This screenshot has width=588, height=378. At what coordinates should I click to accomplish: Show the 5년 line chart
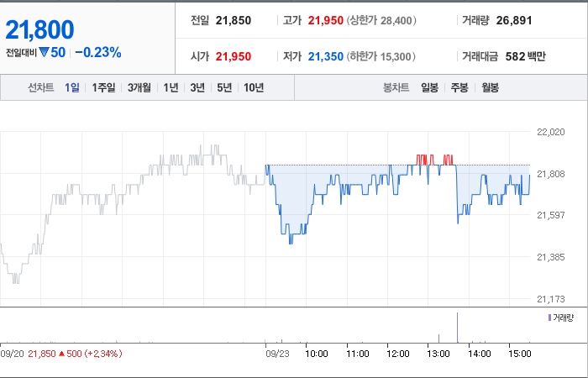click(224, 87)
